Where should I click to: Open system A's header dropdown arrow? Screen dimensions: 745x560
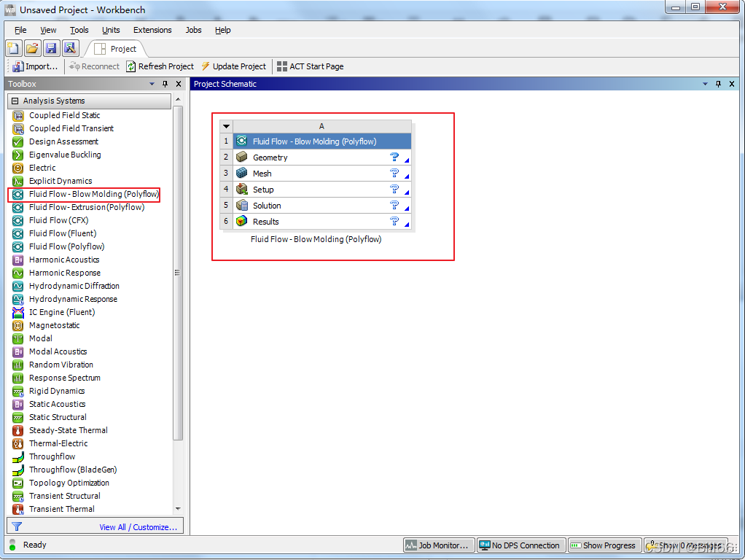(226, 126)
